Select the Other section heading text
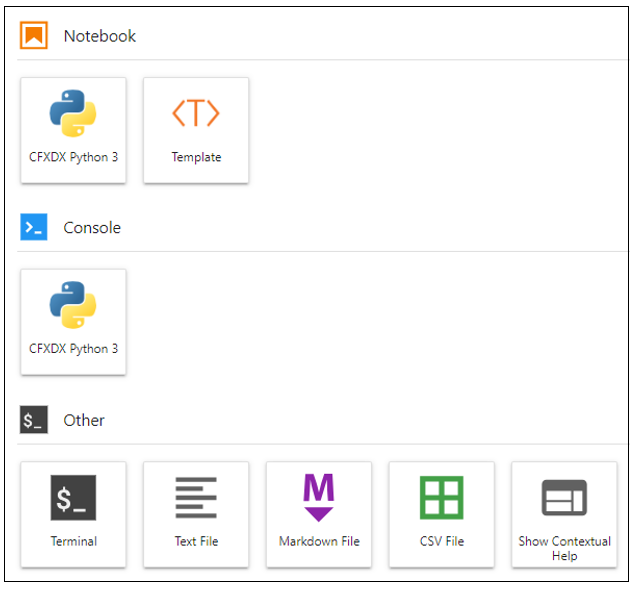638x591 pixels. [84, 420]
